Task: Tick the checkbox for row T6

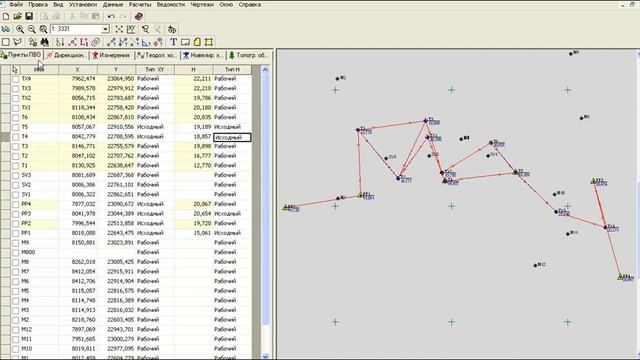Action: (16, 118)
